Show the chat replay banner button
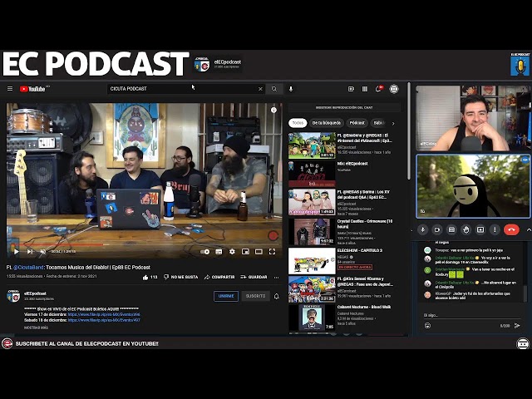Image resolution: width=532 pixels, height=399 pixels. [344, 107]
